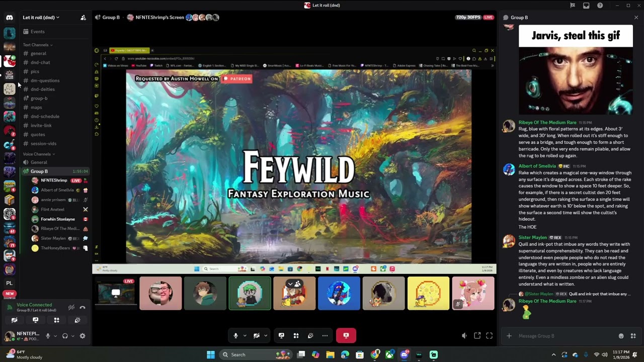644x362 pixels.
Task: Mute microphone in the call control bar
Action: point(235,336)
